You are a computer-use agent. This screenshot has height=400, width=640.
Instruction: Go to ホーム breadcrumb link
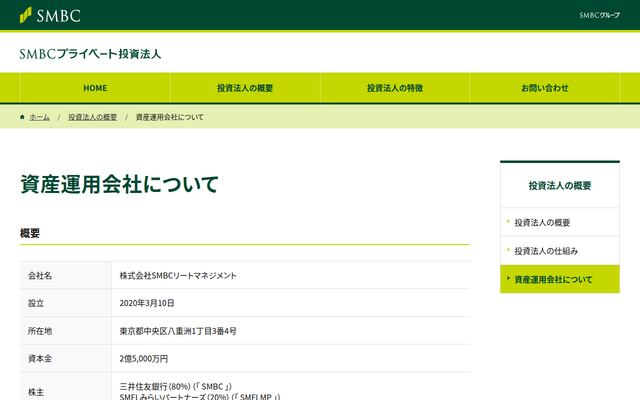point(39,117)
